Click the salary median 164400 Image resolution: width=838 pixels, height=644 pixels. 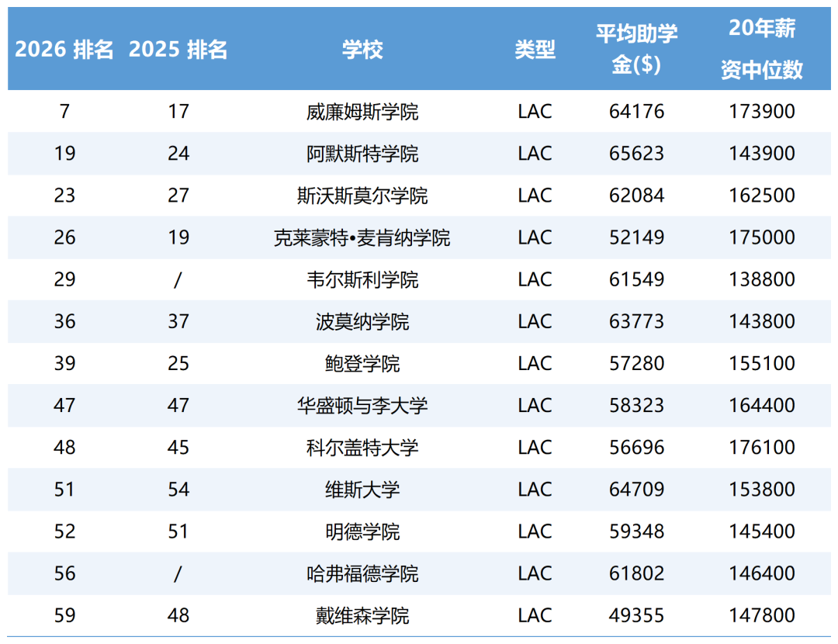pos(762,406)
